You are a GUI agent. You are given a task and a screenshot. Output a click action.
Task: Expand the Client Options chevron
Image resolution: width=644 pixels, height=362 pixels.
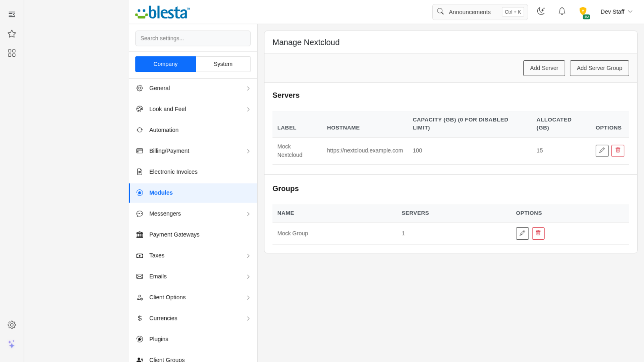pos(248,298)
